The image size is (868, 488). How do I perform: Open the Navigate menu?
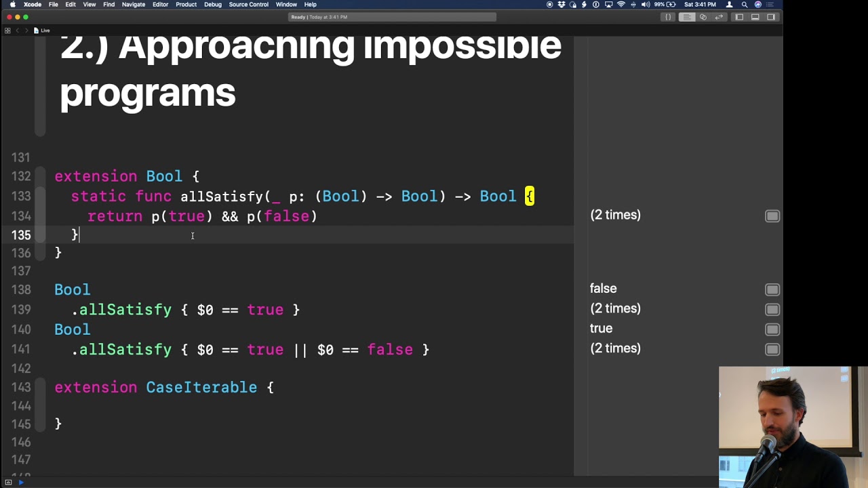[134, 4]
